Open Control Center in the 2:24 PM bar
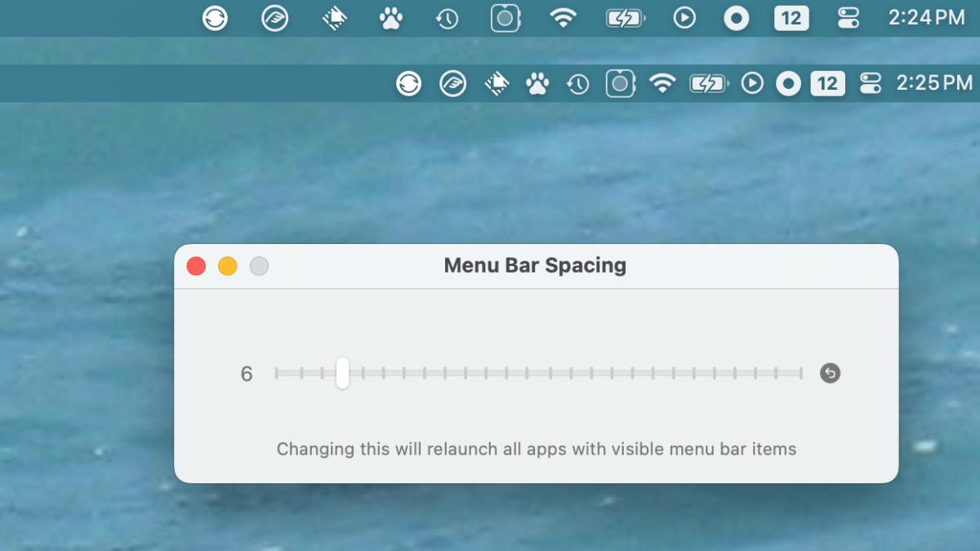The width and height of the screenshot is (980, 551). [849, 18]
